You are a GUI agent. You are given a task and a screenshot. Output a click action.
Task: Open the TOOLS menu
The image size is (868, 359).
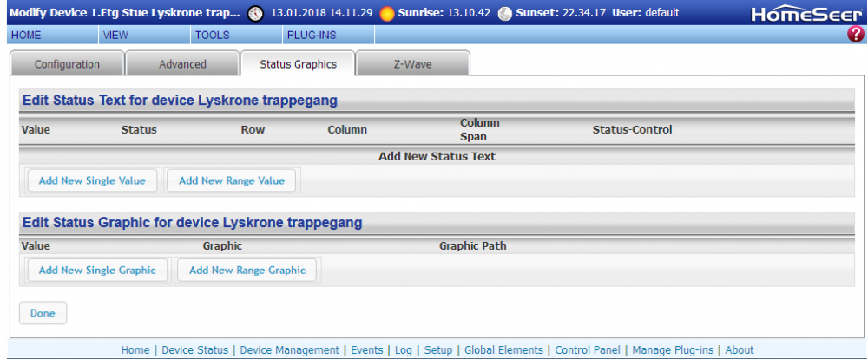[212, 36]
